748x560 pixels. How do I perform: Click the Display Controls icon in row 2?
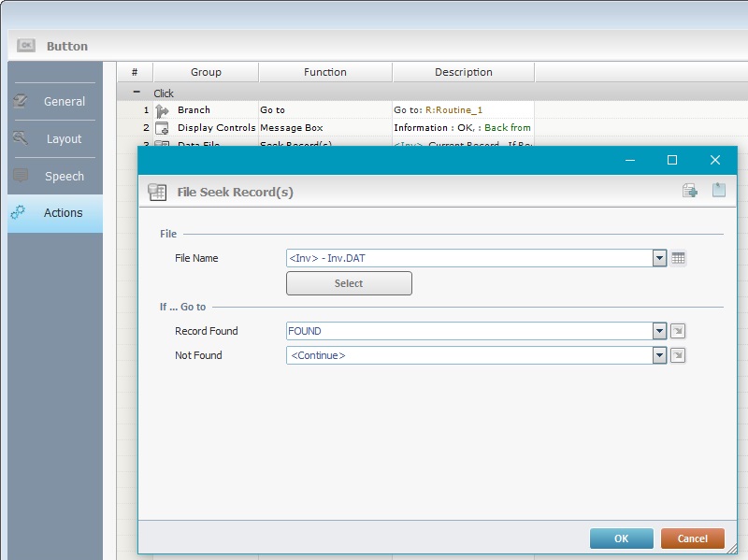click(162, 128)
